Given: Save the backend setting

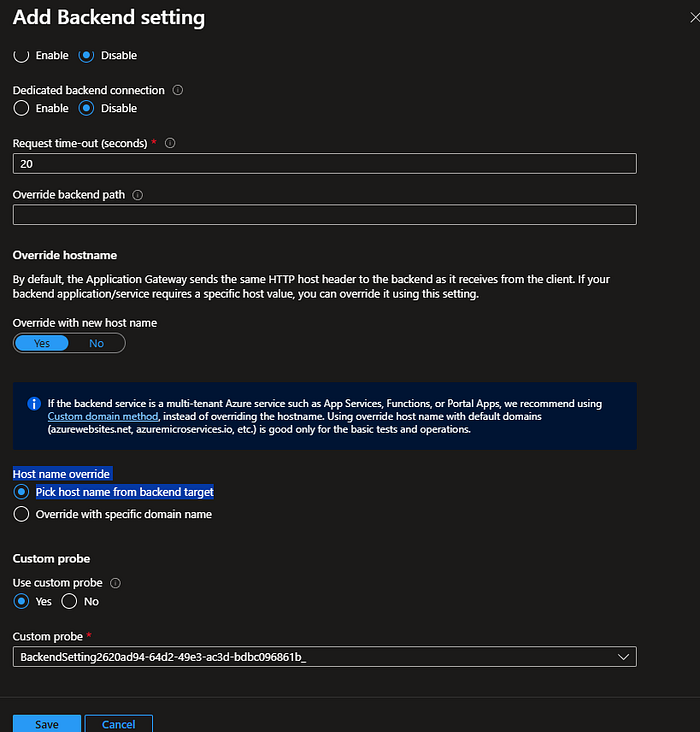Looking at the screenshot, I should [x=47, y=724].
